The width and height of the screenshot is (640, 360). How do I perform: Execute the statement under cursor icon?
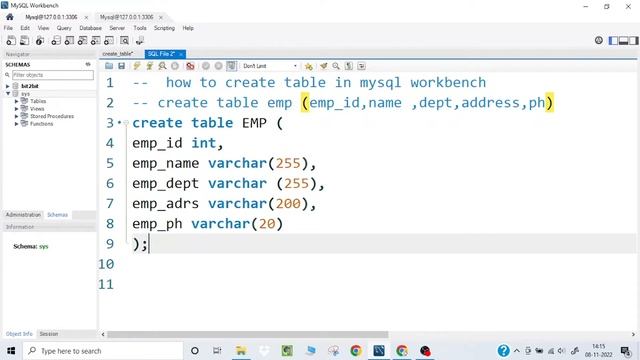click(x=149, y=66)
